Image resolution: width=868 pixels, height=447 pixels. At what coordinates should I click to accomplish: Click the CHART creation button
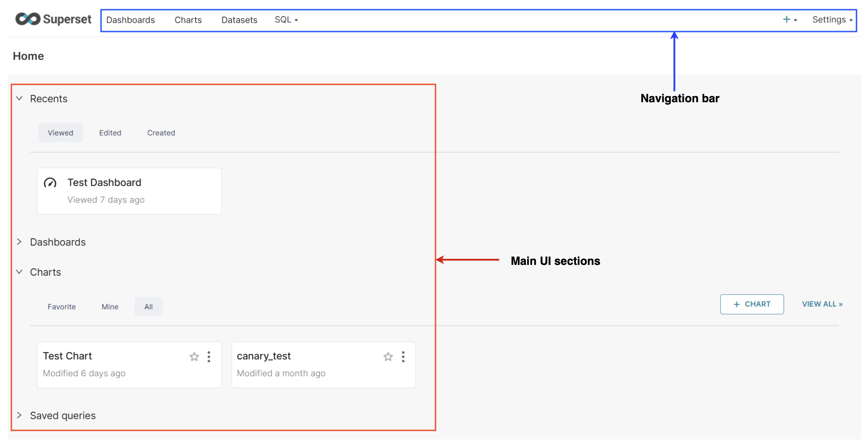pos(752,304)
